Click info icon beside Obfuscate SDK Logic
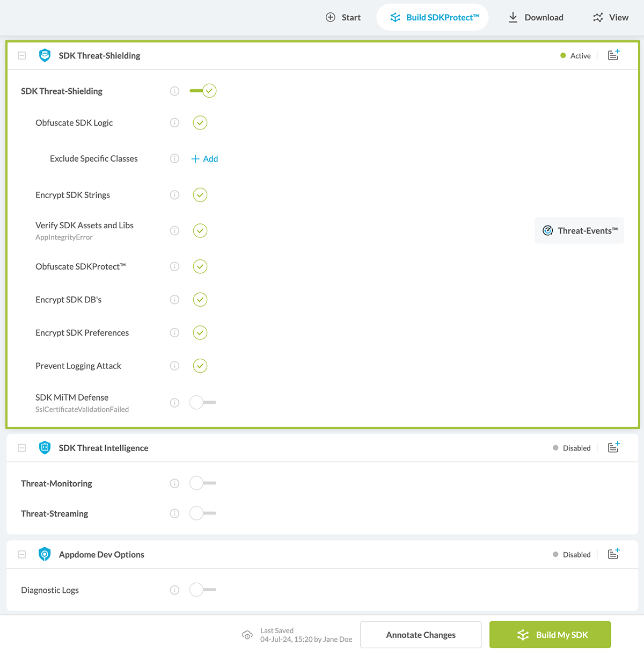The width and height of the screenshot is (644, 653). point(174,123)
